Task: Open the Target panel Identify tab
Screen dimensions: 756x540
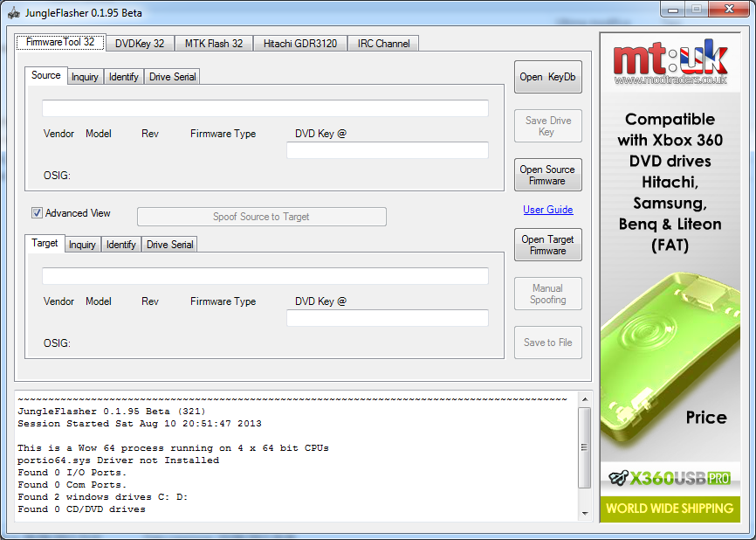Action: click(121, 245)
